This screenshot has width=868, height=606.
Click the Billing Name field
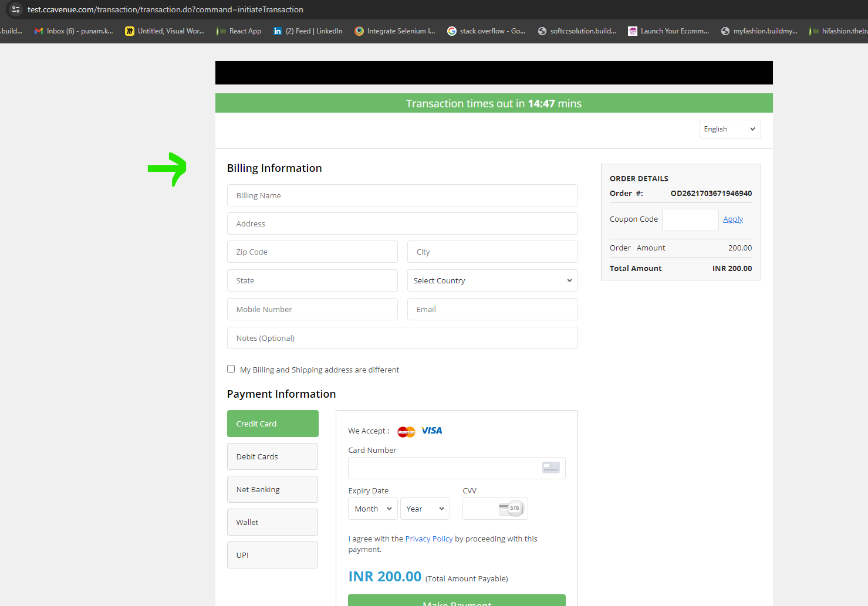(403, 195)
